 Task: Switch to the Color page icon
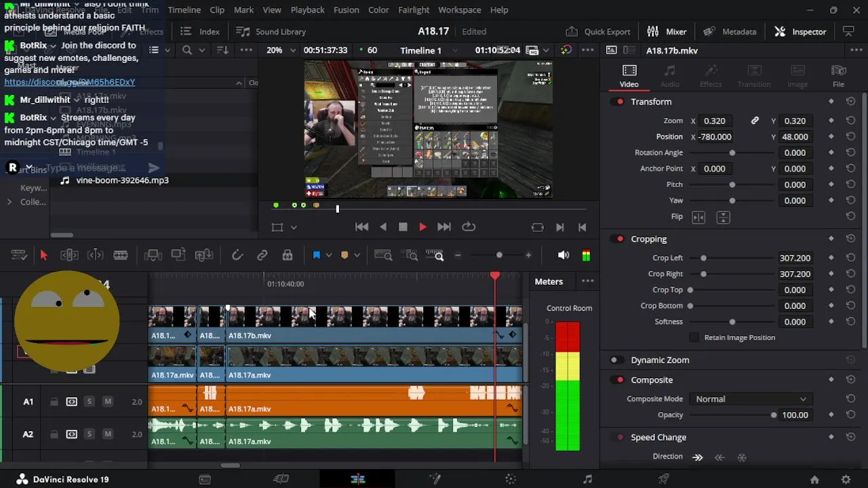(511, 479)
